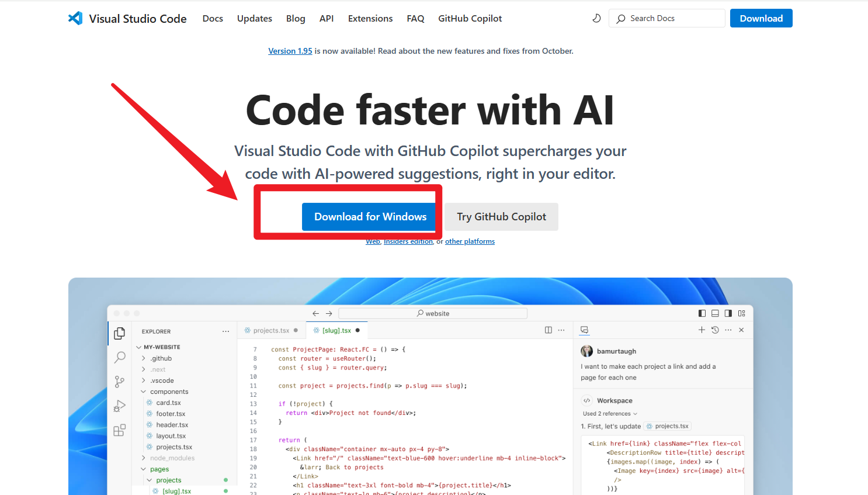This screenshot has width=868, height=495.
Task: Open the Extensions menu item
Action: 370,19
